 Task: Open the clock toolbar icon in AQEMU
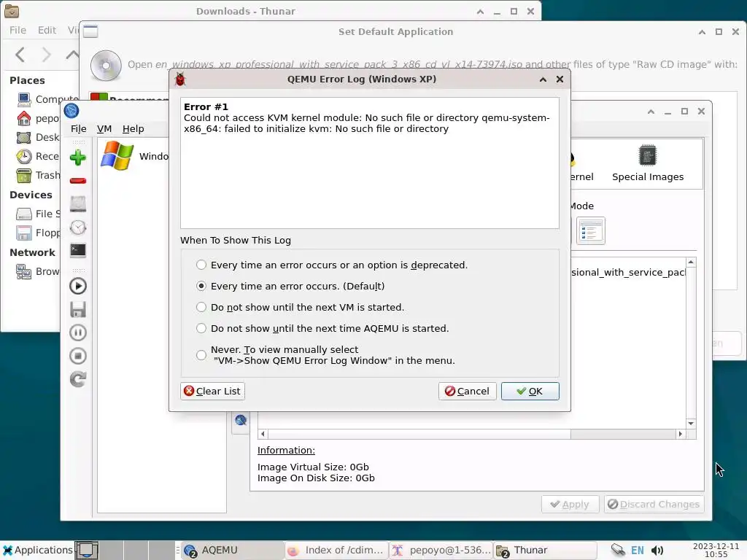(x=77, y=227)
